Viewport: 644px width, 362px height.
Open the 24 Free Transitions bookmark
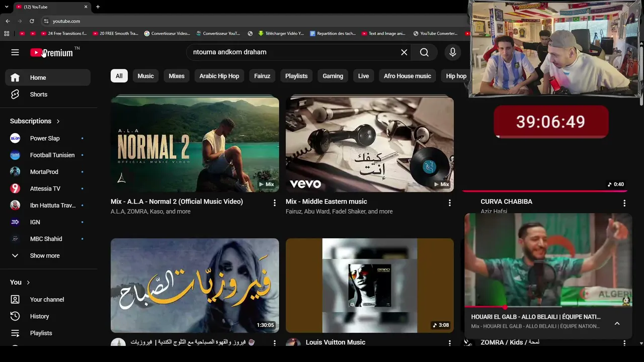pos(64,34)
